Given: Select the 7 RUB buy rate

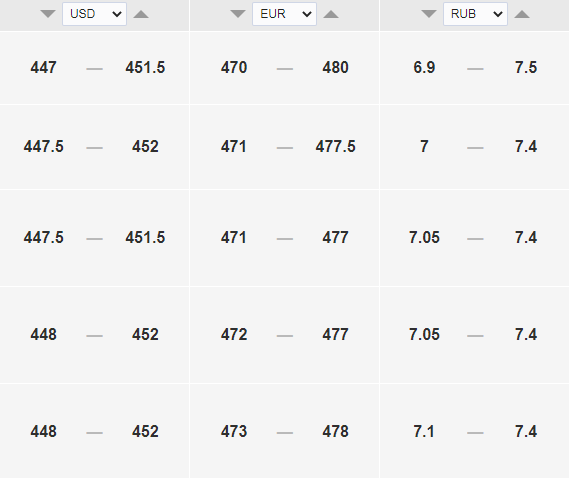Looking at the screenshot, I should (424, 147).
